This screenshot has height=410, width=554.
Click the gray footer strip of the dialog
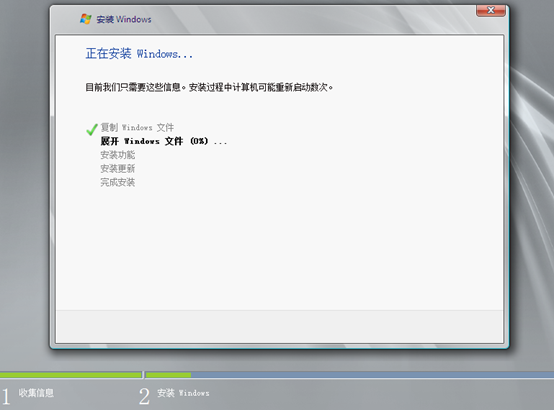click(x=279, y=326)
